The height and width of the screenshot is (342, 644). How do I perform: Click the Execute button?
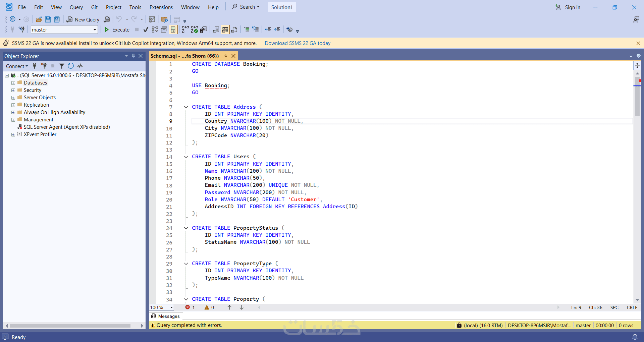117,30
